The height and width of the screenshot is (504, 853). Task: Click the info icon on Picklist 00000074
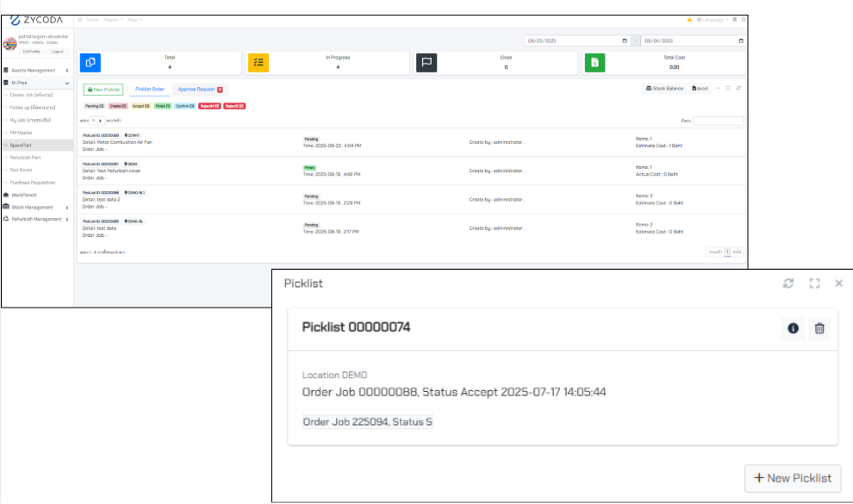tap(793, 328)
